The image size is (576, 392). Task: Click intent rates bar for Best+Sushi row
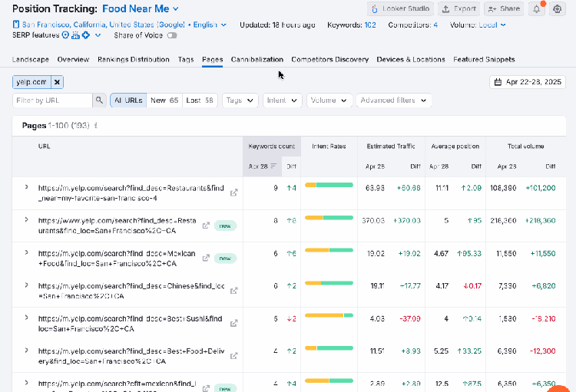click(329, 315)
